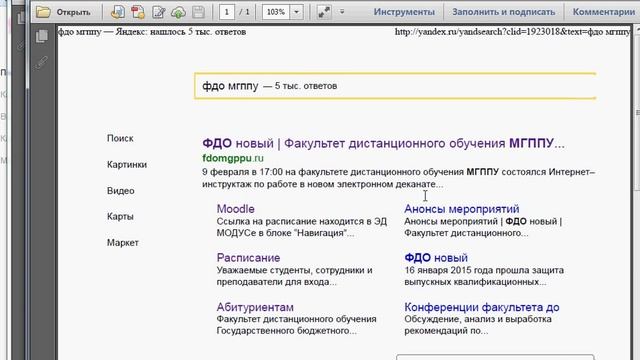This screenshot has height=360, width=640.
Task: Click Карты in left list
Action: pos(120,216)
